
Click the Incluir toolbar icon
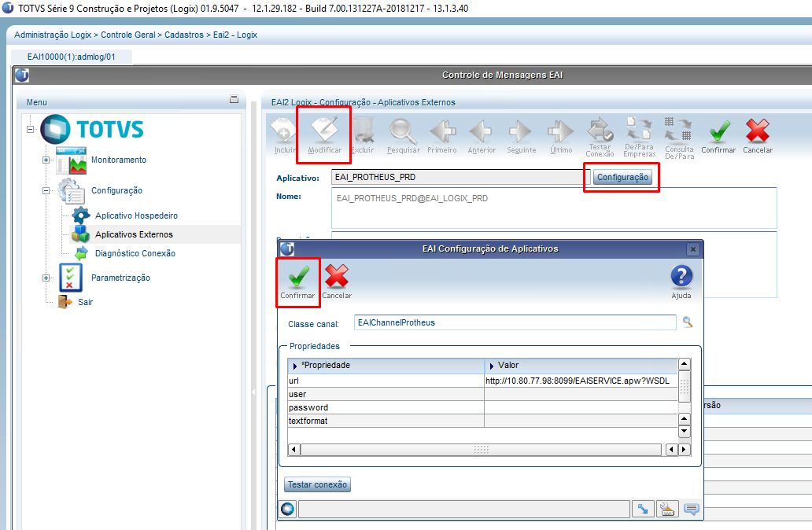pyautogui.click(x=284, y=135)
